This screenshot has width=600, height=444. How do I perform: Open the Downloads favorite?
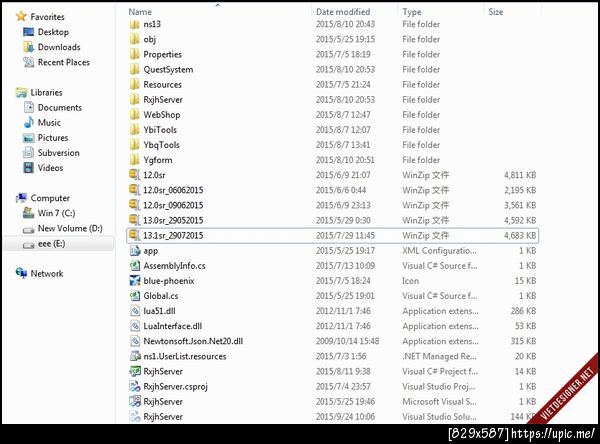(59, 47)
